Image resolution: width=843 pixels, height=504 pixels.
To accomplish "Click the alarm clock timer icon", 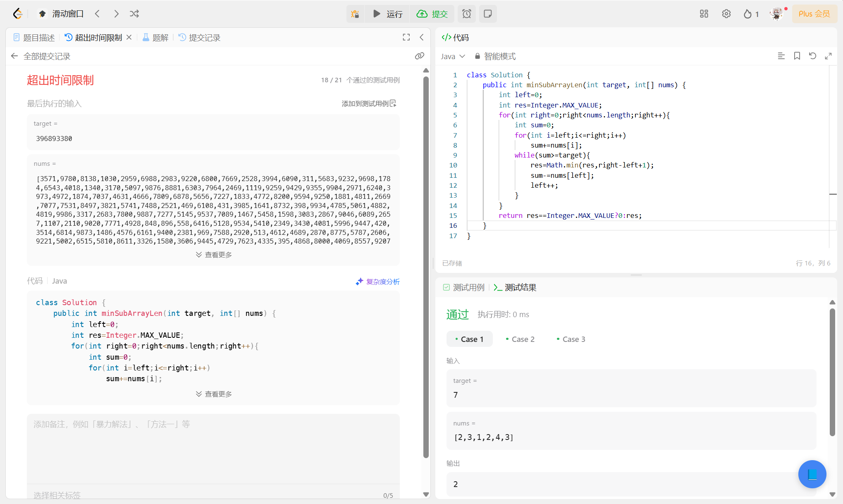I will 466,14.
